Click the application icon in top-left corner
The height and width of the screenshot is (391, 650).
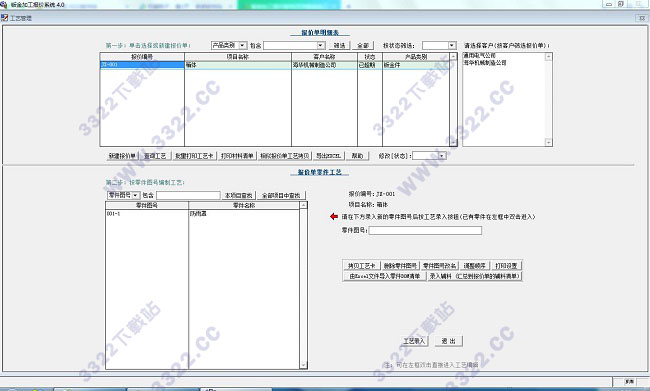[4, 5]
